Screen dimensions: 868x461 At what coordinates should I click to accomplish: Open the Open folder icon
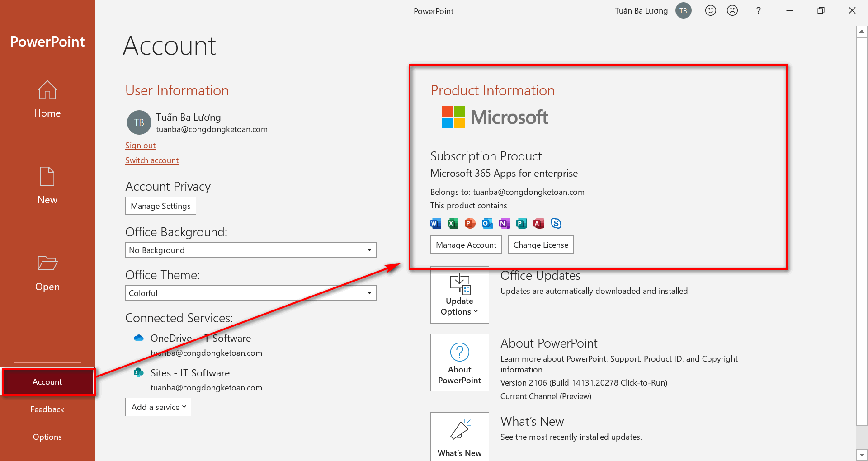(x=47, y=263)
